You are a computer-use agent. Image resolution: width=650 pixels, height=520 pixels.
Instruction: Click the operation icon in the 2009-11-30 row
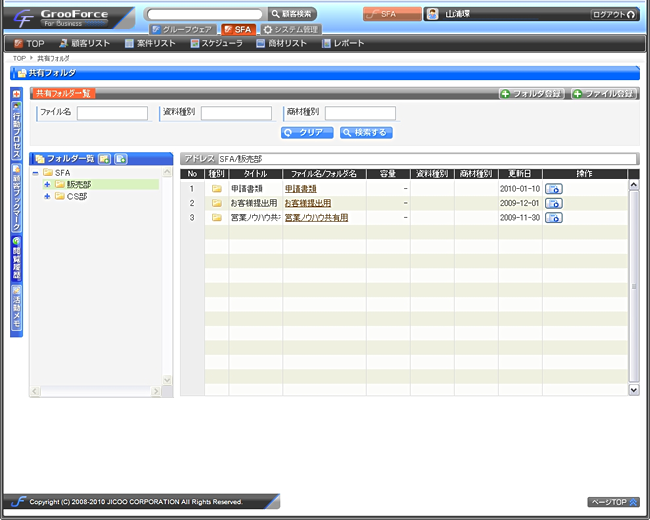pyautogui.click(x=553, y=217)
